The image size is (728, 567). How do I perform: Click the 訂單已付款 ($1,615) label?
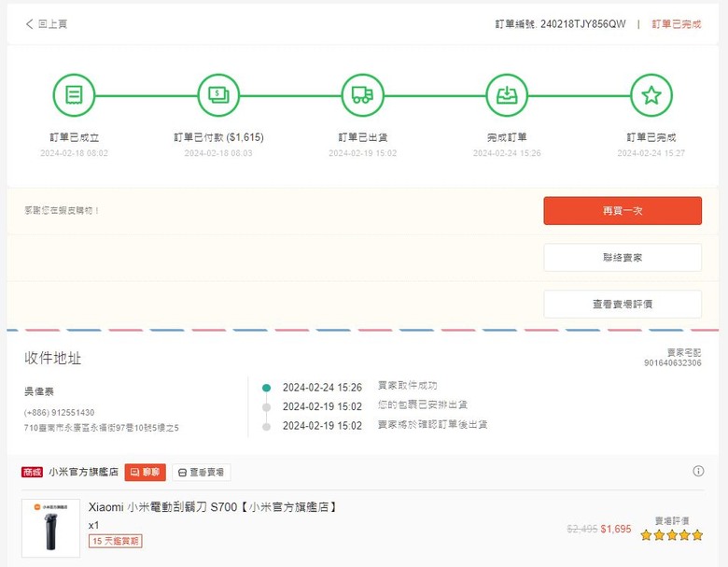tap(218, 137)
